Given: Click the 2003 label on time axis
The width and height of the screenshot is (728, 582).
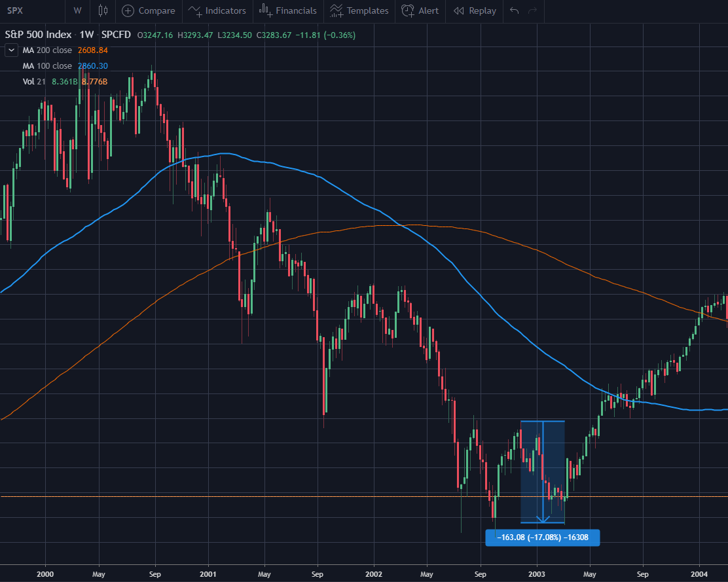Looking at the screenshot, I should click(537, 574).
